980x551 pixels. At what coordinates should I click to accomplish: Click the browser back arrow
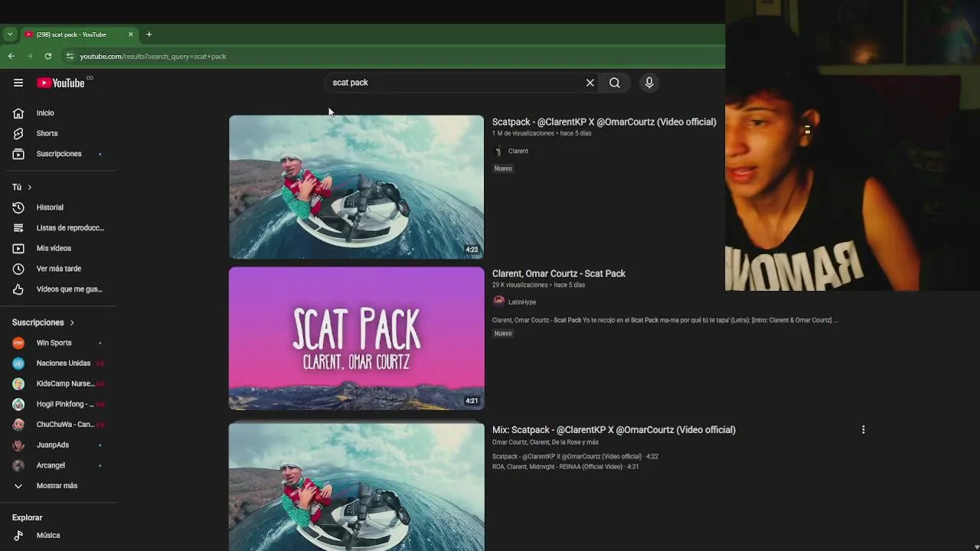[11, 56]
